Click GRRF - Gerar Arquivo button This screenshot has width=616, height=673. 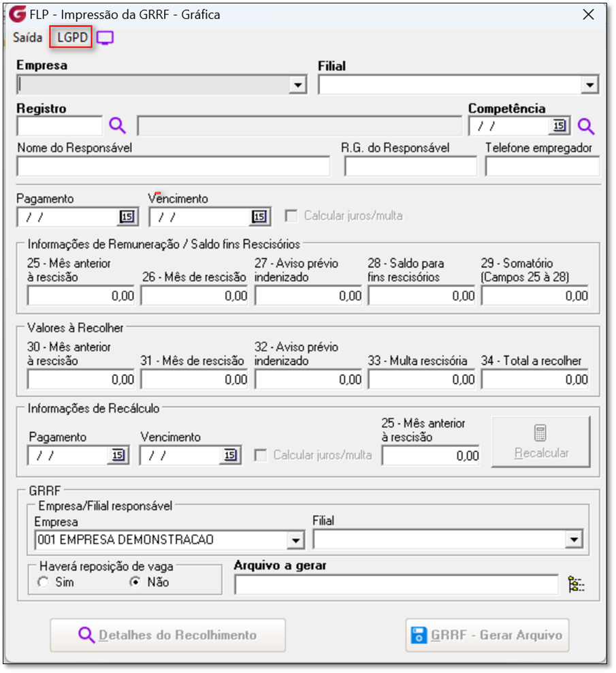[x=487, y=636]
